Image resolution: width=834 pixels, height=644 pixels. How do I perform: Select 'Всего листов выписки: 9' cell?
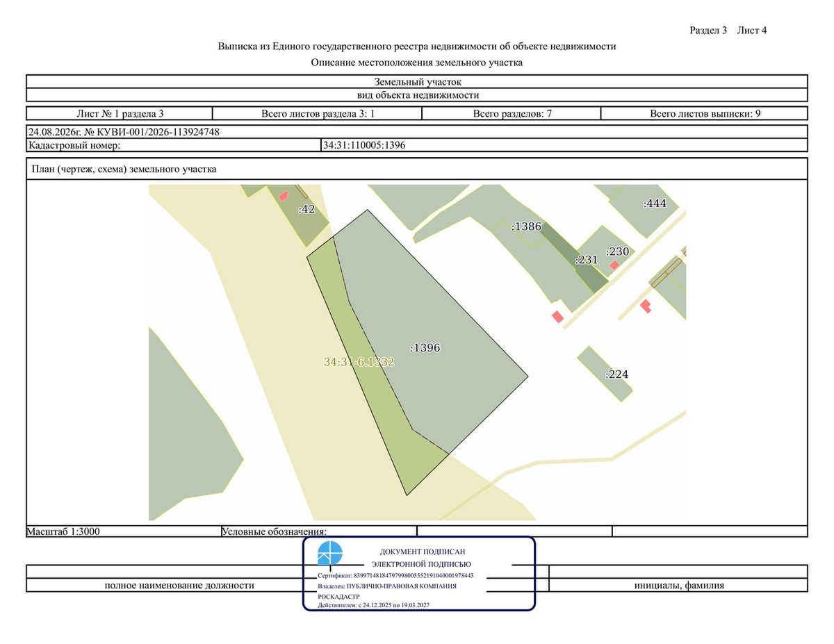(704, 113)
